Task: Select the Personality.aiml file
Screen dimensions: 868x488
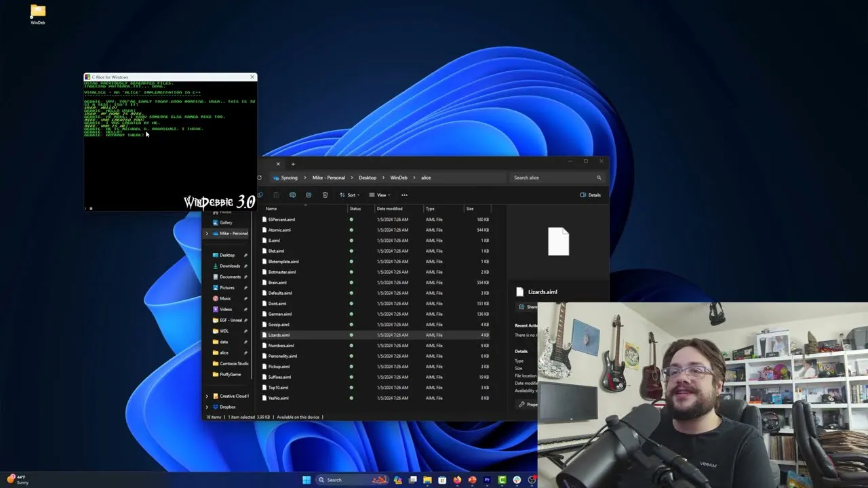Action: (376, 356)
